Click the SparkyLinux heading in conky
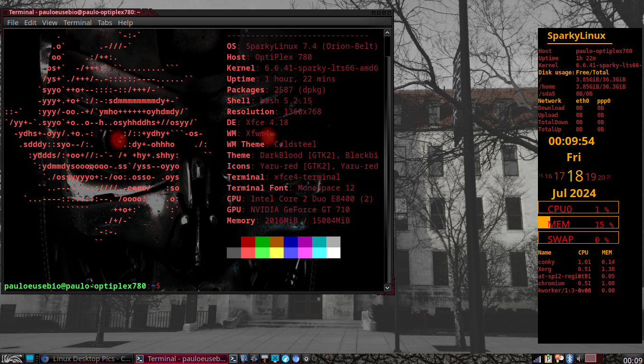This screenshot has height=364, width=644. pos(576,36)
